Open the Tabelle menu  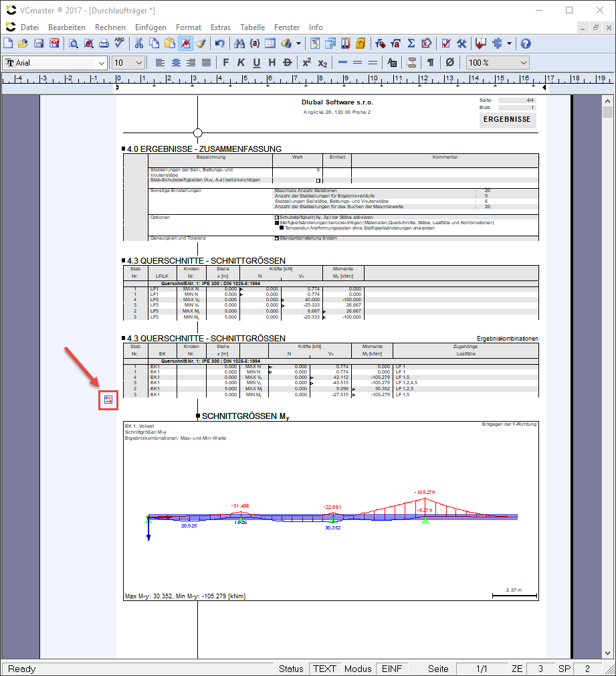252,27
